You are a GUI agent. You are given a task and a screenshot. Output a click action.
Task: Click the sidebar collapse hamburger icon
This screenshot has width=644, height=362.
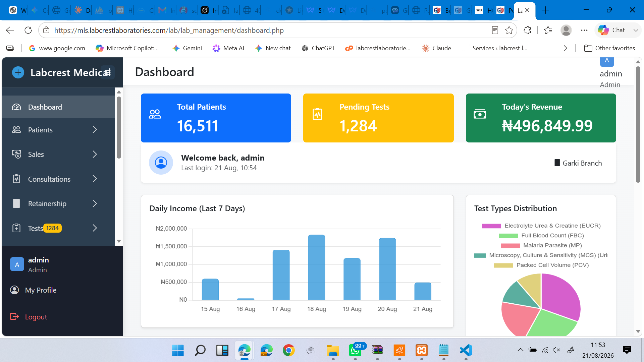[107, 72]
